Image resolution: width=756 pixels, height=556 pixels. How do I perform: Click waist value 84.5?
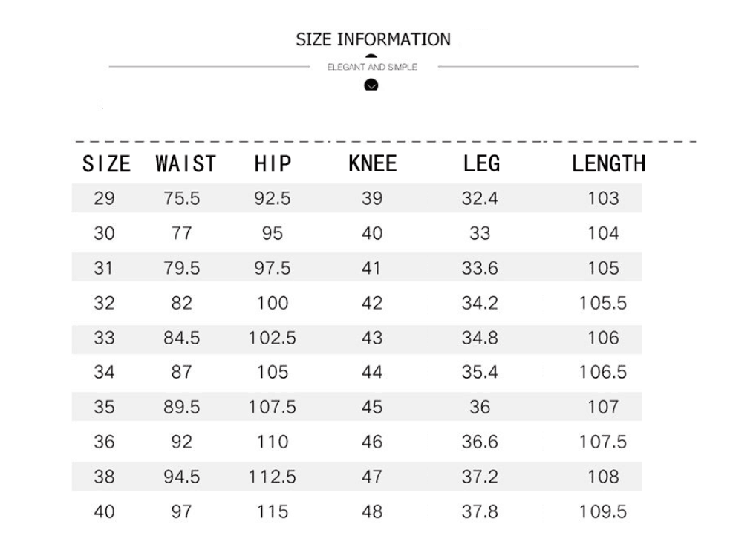182,338
